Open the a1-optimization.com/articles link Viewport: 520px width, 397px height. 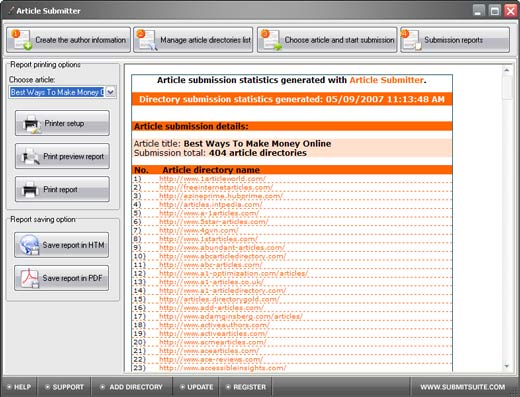coord(233,273)
